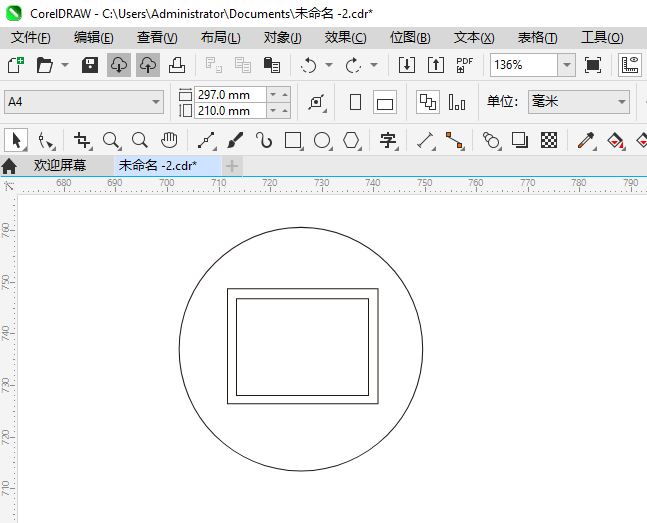Viewport: 647px width, 523px height.
Task: Select the Pan hand tool
Action: 169,140
